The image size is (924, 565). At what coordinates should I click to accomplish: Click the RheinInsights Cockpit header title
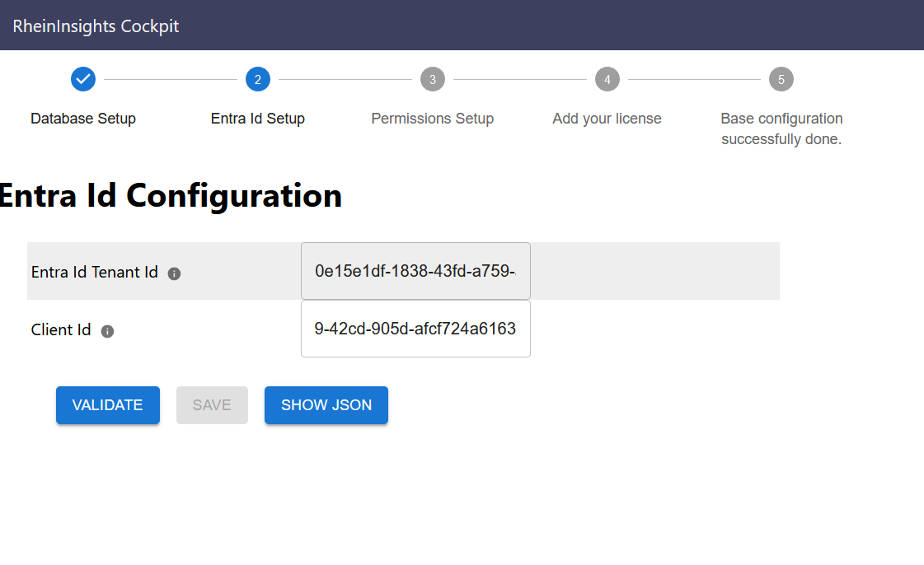96,26
